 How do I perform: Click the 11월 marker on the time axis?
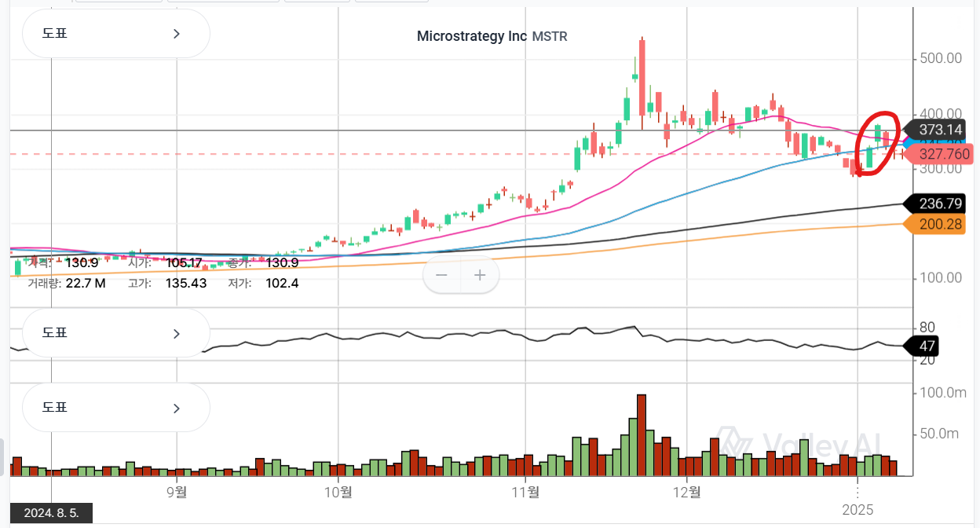(x=525, y=493)
